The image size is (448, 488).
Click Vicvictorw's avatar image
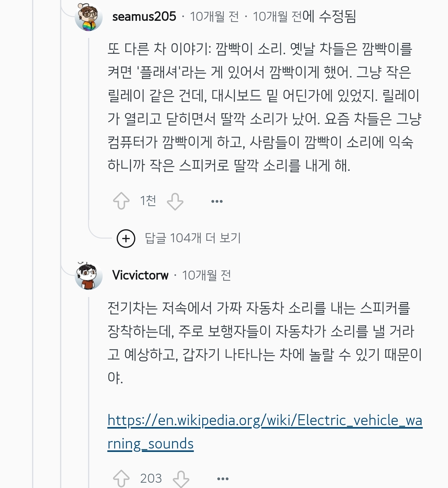point(89,276)
